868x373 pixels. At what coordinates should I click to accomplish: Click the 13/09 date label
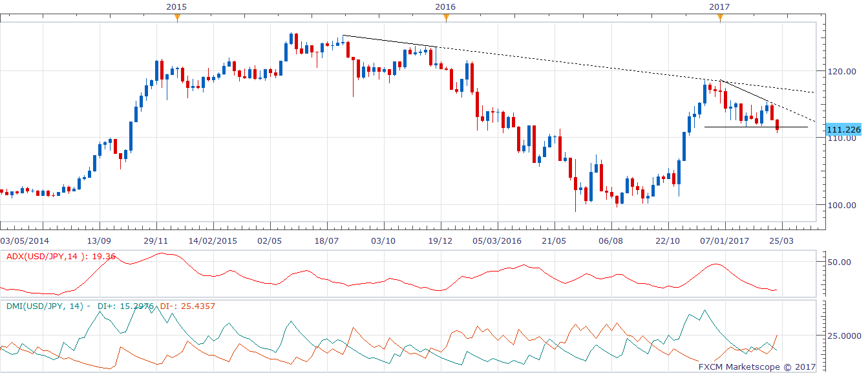coord(100,240)
